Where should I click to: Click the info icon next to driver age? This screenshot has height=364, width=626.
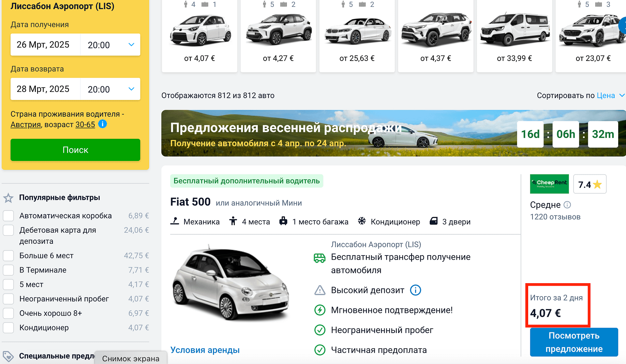[102, 124]
